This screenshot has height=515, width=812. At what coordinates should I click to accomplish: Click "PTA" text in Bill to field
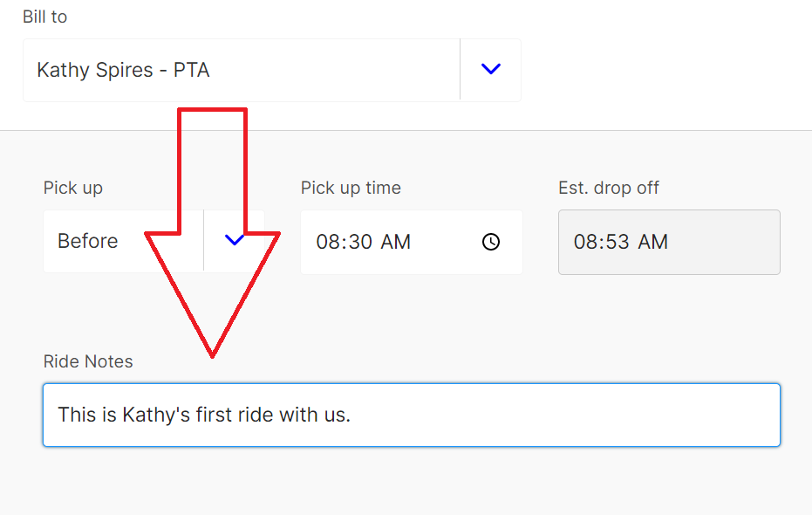pos(192,70)
